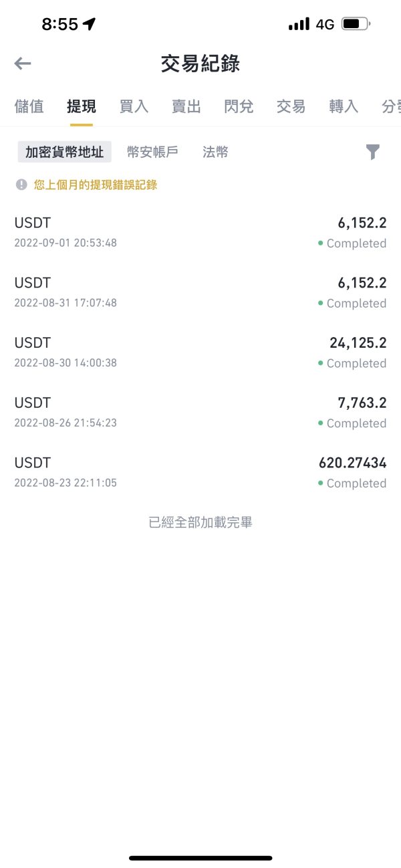Tap the cellular signal bars icon
The width and height of the screenshot is (401, 868).
point(298,24)
